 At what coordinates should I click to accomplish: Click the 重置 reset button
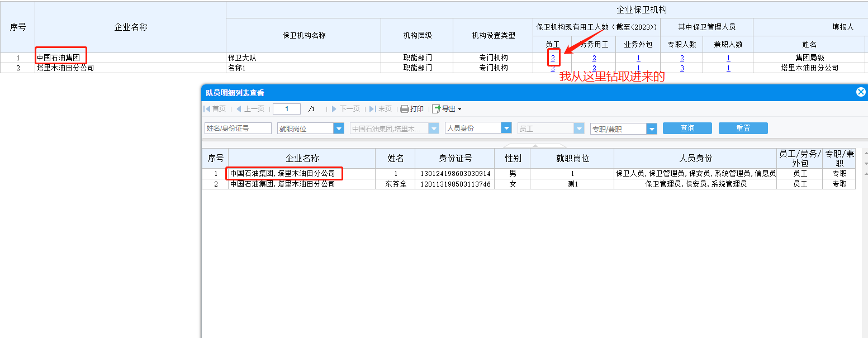[743, 128]
